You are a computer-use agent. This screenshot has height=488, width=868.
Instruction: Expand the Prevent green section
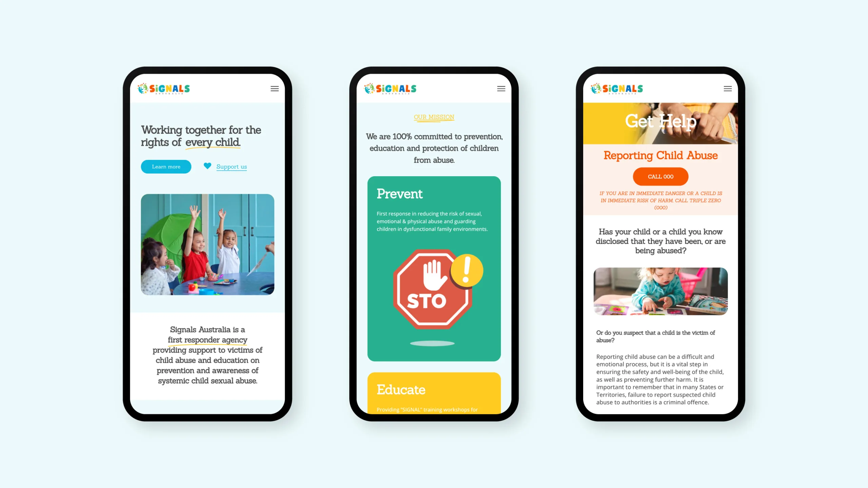tap(434, 268)
